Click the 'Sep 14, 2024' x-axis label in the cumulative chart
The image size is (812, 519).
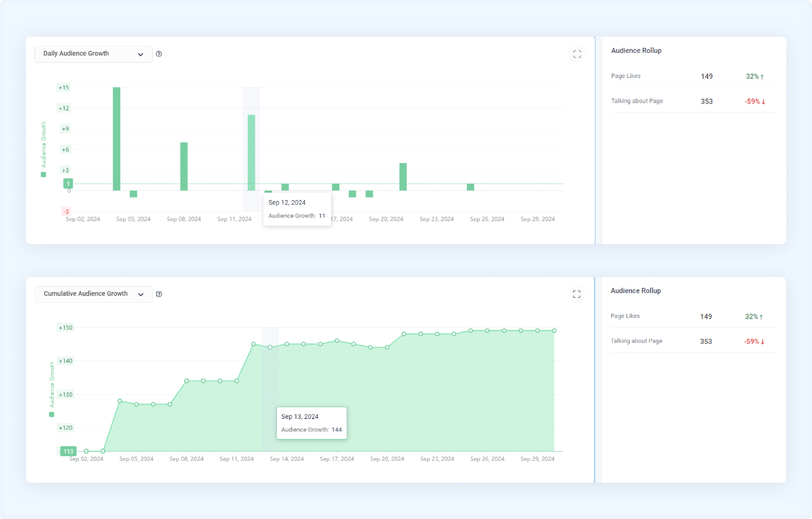pos(287,459)
